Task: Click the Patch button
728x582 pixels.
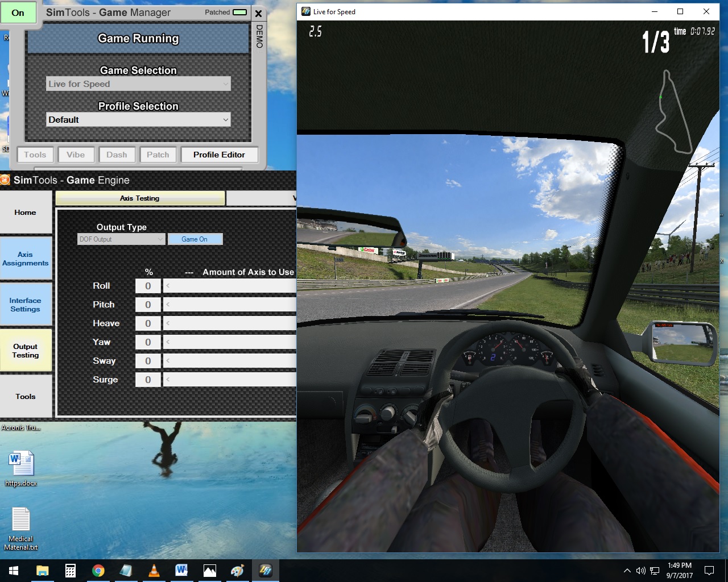Action: 158,155
